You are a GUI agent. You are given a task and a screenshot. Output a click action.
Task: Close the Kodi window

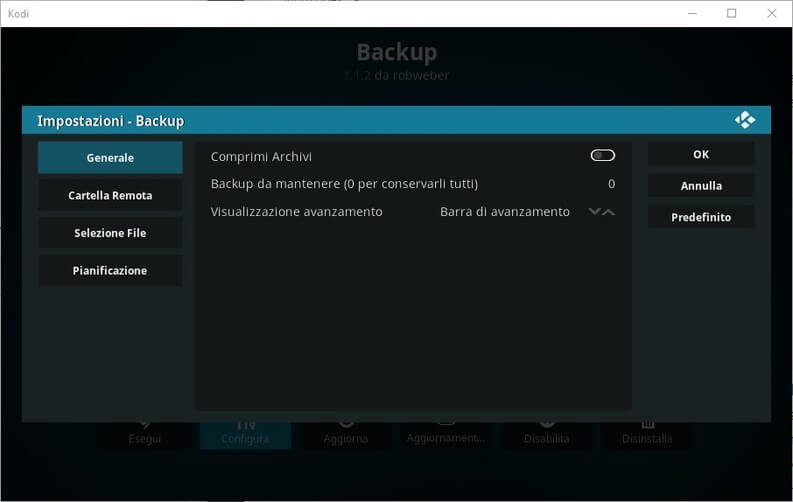(771, 14)
